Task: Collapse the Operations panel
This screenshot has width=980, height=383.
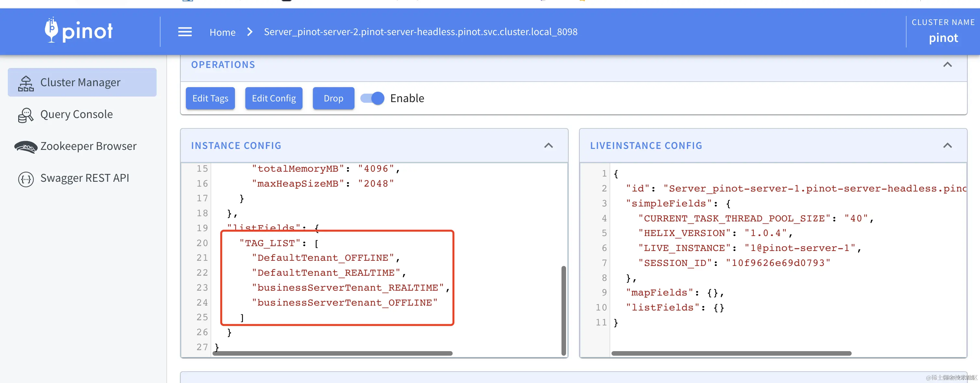Action: pyautogui.click(x=947, y=65)
